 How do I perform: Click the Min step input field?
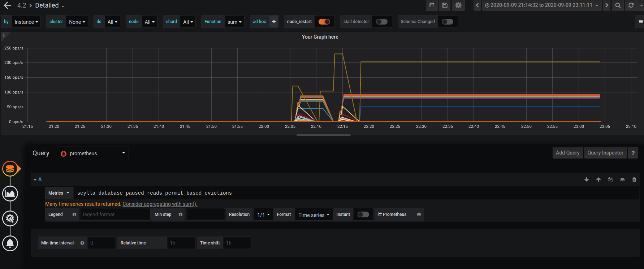coord(206,214)
